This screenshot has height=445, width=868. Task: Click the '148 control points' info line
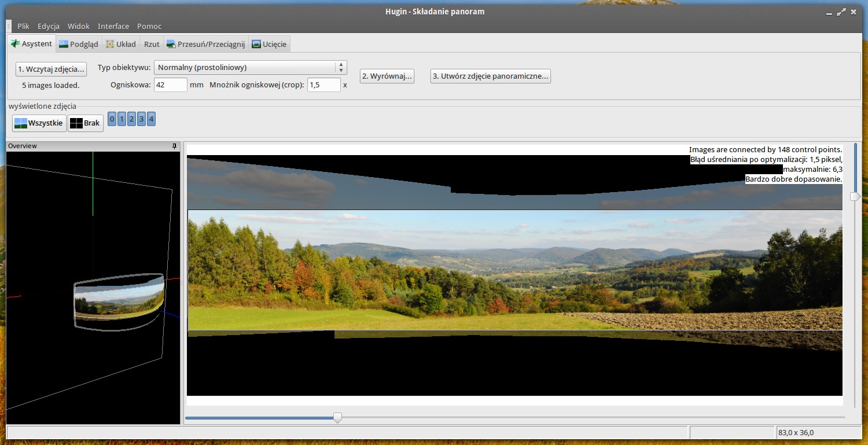766,149
